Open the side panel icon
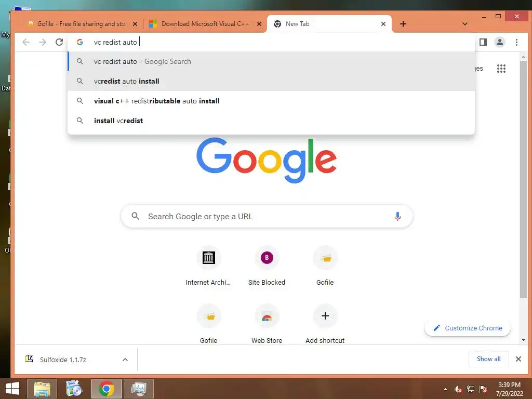The image size is (532, 399). click(483, 42)
